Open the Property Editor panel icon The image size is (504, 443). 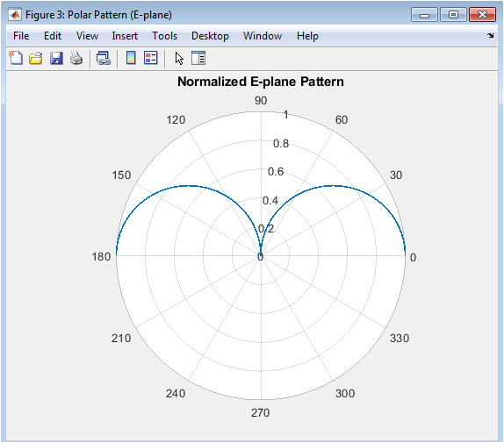(198, 59)
